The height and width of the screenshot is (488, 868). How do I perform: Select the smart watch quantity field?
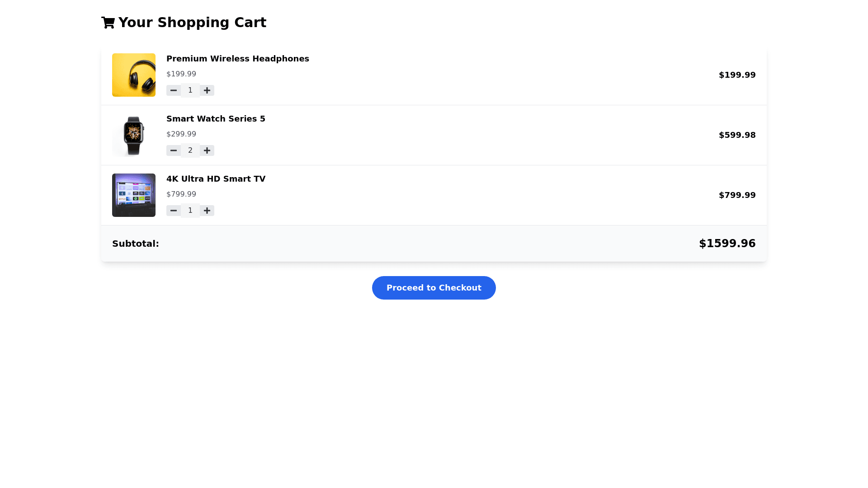pyautogui.click(x=190, y=150)
